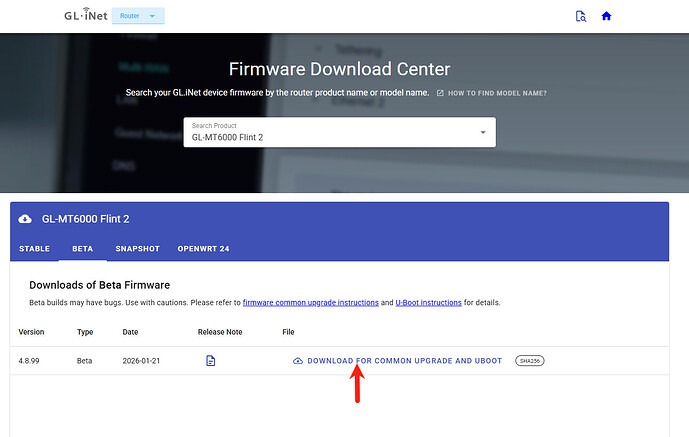This screenshot has width=689, height=437.
Task: Expand the product dropdown arrow
Action: pos(483,132)
